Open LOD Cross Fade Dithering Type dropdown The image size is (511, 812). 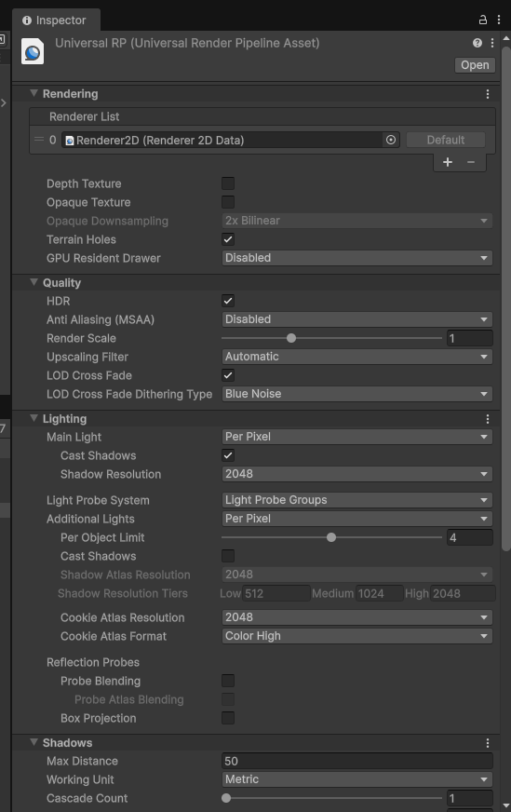pyautogui.click(x=356, y=394)
